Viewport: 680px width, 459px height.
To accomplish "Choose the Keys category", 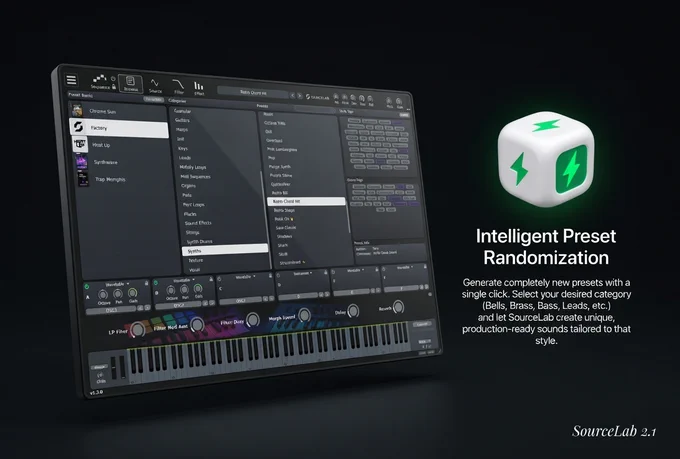I will point(183,148).
